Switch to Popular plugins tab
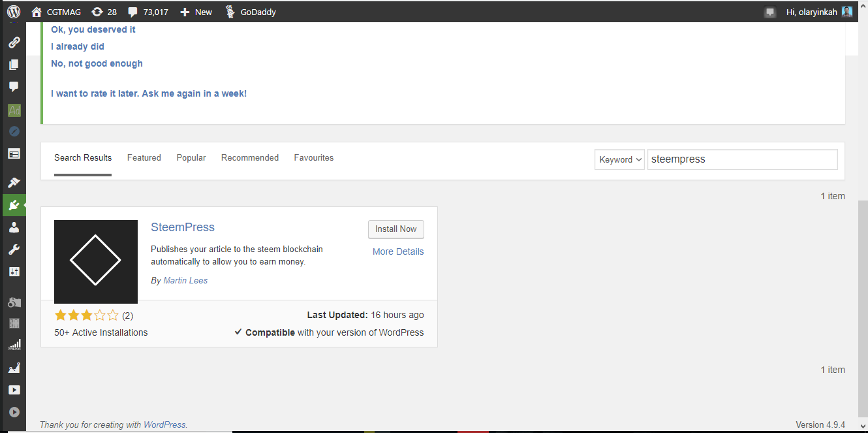The width and height of the screenshot is (868, 433). point(191,158)
